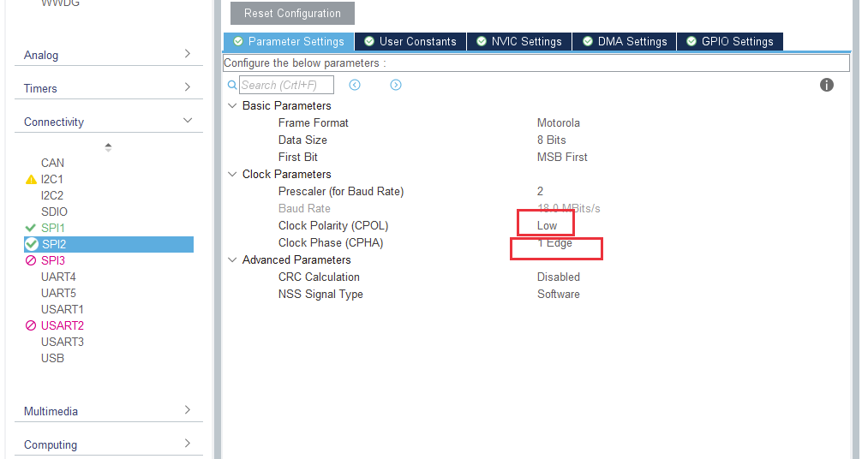
Task: Collapse the Basic Parameters group
Action: pyautogui.click(x=232, y=105)
